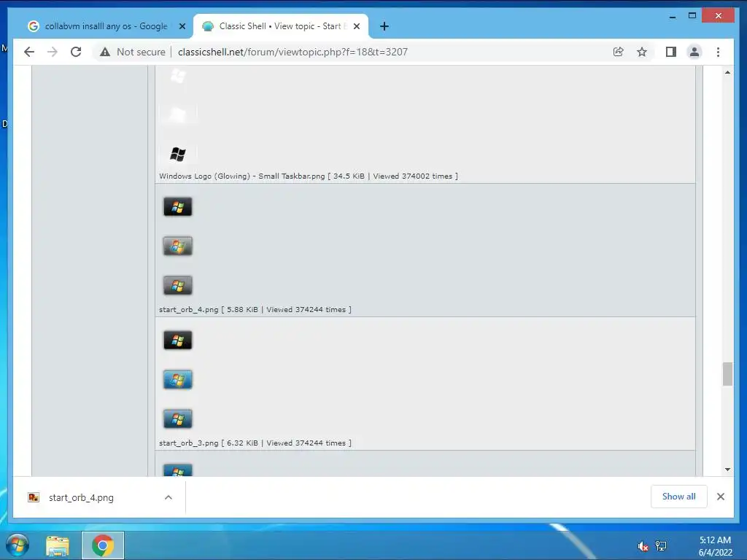Open a new browser tab
Image resolution: width=747 pixels, height=560 pixels.
point(384,26)
